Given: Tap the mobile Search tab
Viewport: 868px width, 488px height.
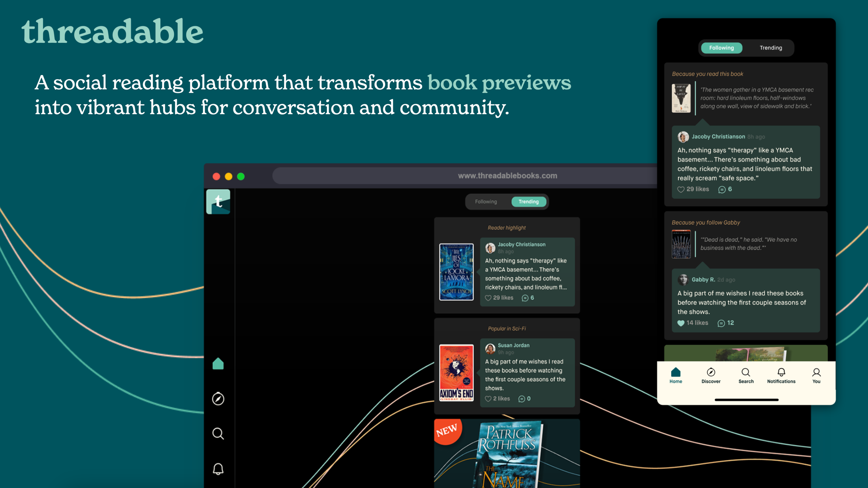Looking at the screenshot, I should (746, 375).
